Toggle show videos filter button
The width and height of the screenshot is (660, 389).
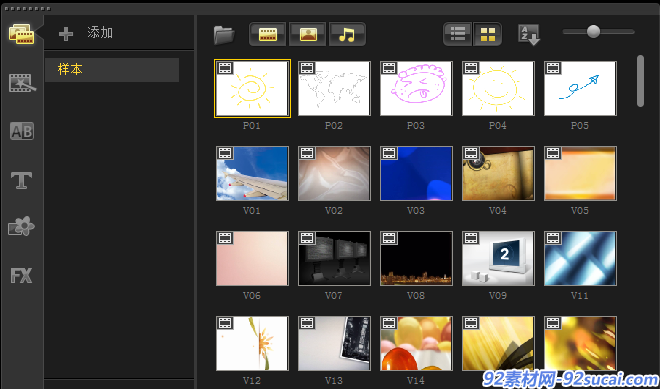pyautogui.click(x=268, y=34)
